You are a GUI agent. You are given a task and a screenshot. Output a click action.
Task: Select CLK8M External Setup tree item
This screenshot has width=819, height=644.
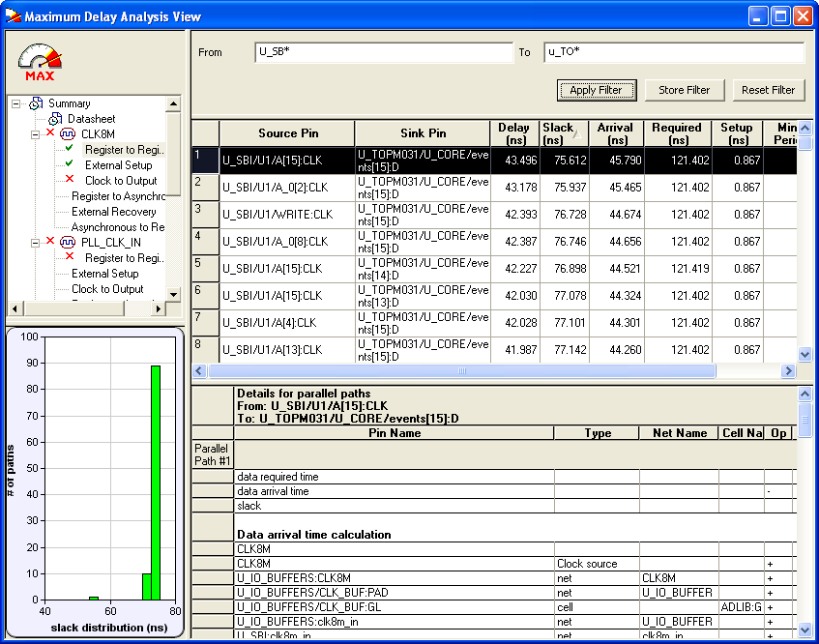pyautogui.click(x=119, y=165)
